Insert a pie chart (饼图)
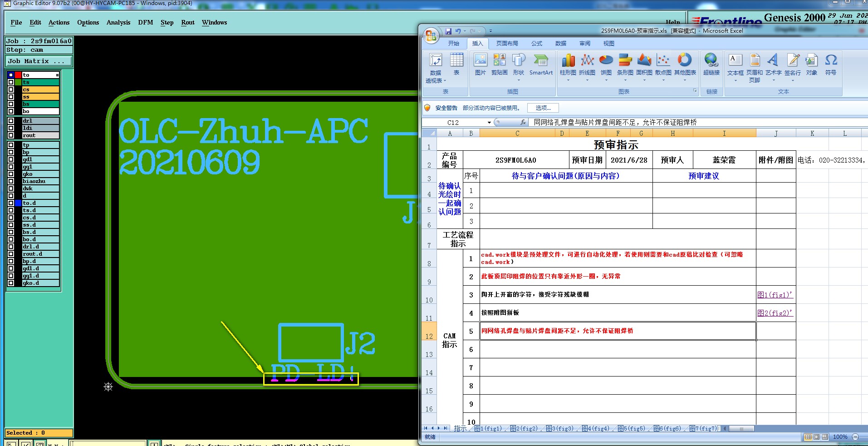The height and width of the screenshot is (446, 868). (606, 67)
